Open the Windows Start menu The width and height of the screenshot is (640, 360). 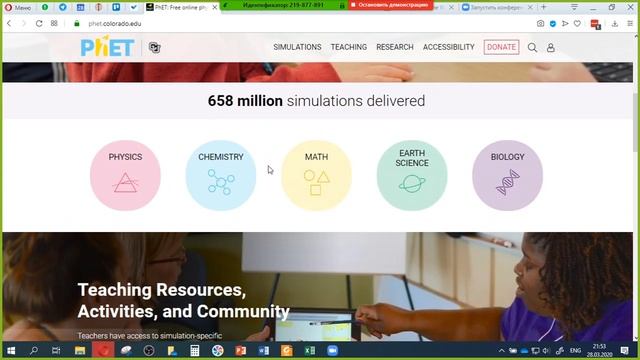click(x=11, y=351)
